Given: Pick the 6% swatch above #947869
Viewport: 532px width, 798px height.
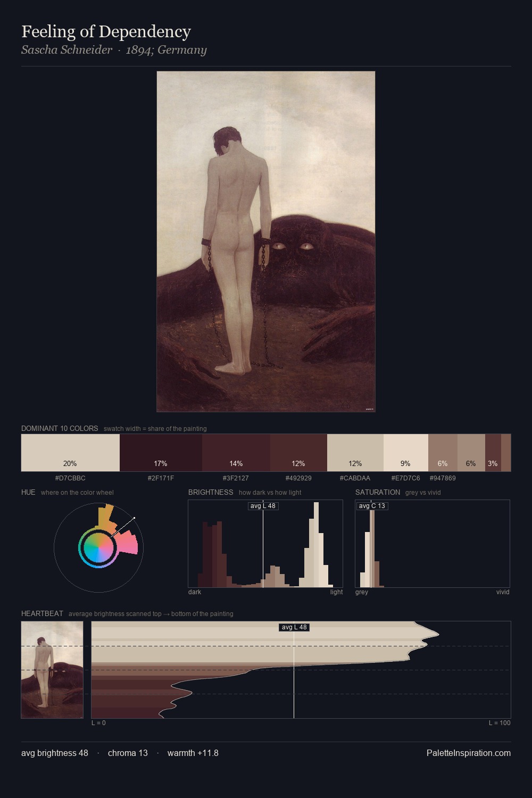Looking at the screenshot, I should coord(443,453).
